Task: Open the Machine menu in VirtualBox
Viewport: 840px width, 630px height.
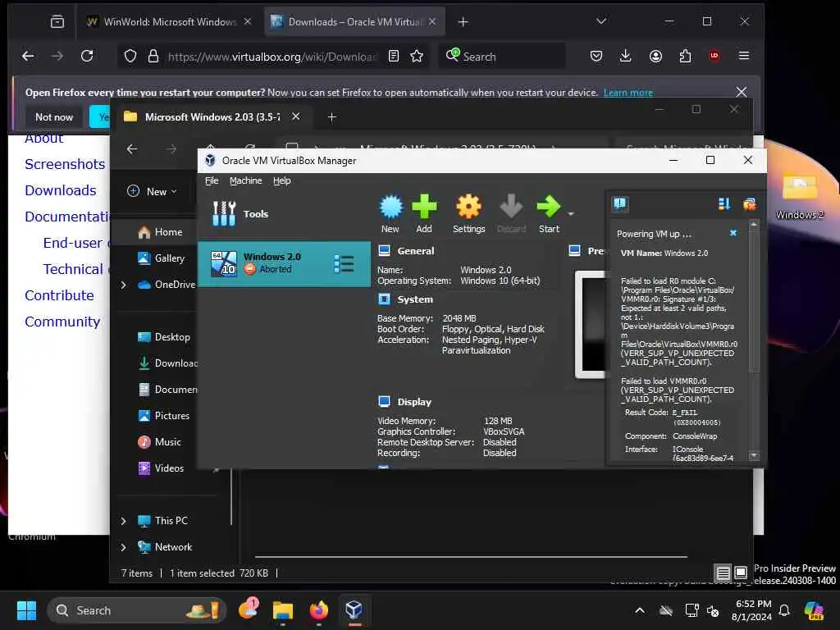Action: (x=246, y=180)
